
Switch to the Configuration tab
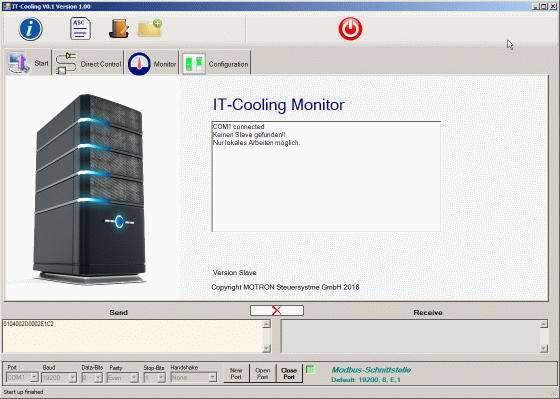[x=215, y=64]
